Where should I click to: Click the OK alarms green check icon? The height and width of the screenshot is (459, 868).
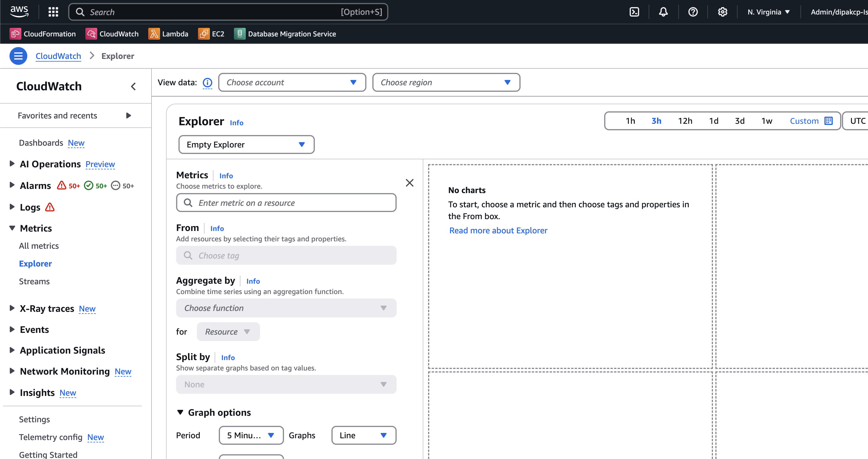click(88, 185)
